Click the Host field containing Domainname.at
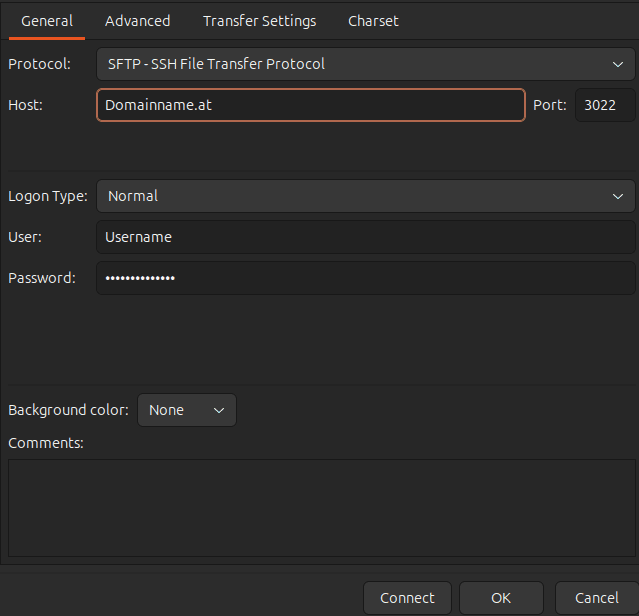Image resolution: width=639 pixels, height=616 pixels. pos(310,105)
